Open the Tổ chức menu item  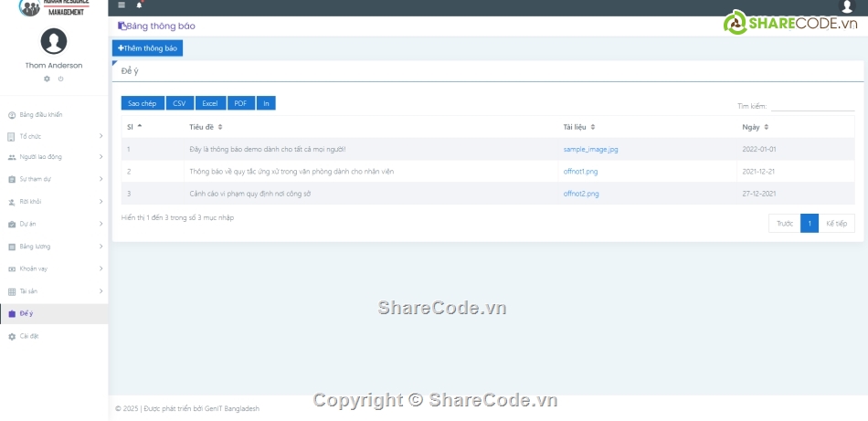coord(54,136)
